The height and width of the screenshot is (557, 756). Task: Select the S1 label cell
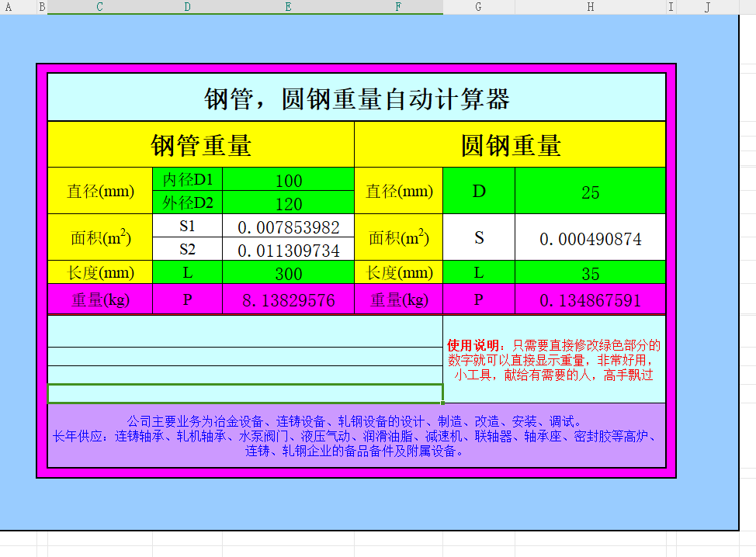pyautogui.click(x=188, y=226)
